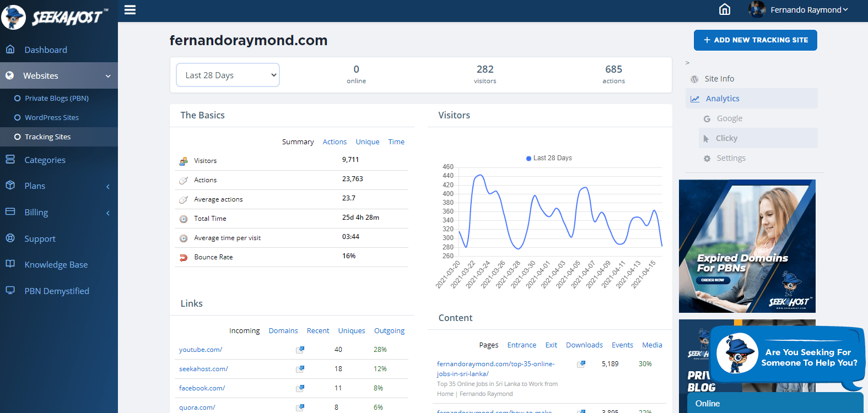Open top-35-online-jobs-in-sri-lanka page link

(x=495, y=369)
